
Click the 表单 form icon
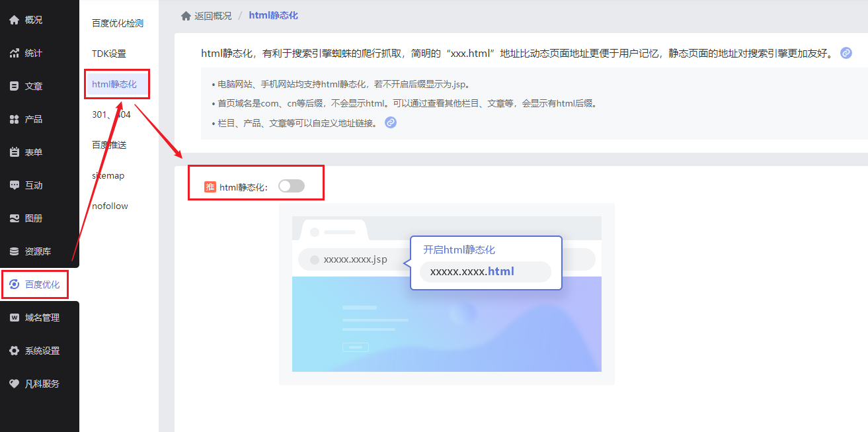point(15,152)
